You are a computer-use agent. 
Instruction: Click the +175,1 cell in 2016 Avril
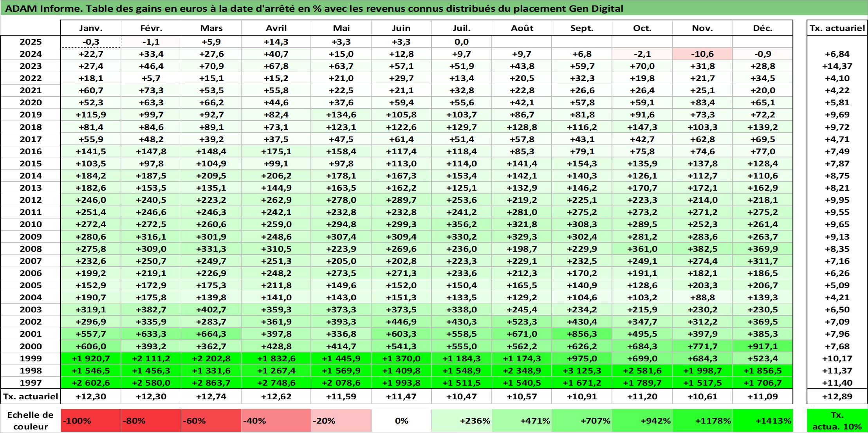[x=276, y=151]
